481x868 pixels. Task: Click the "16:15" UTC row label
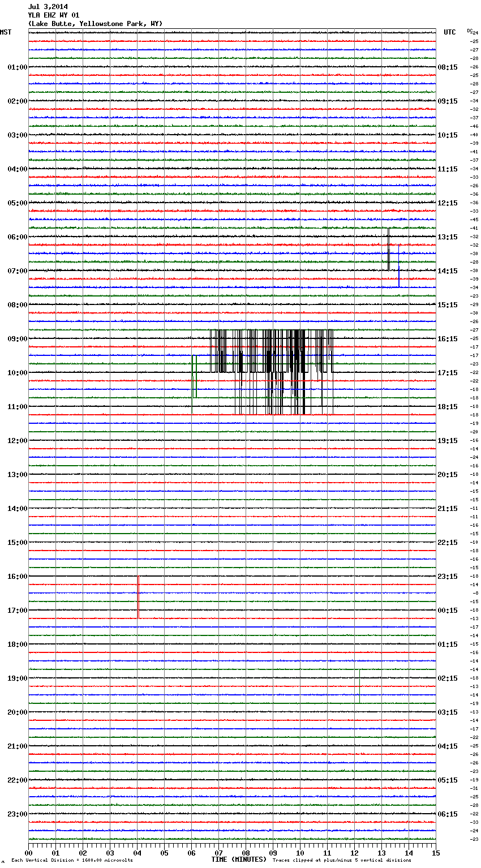click(448, 339)
